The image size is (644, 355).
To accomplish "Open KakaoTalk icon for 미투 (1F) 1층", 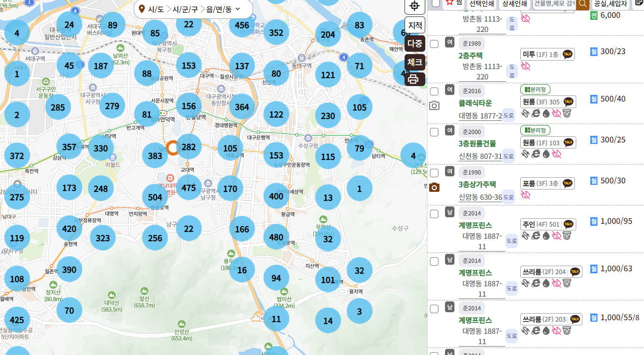I will click(x=568, y=55).
